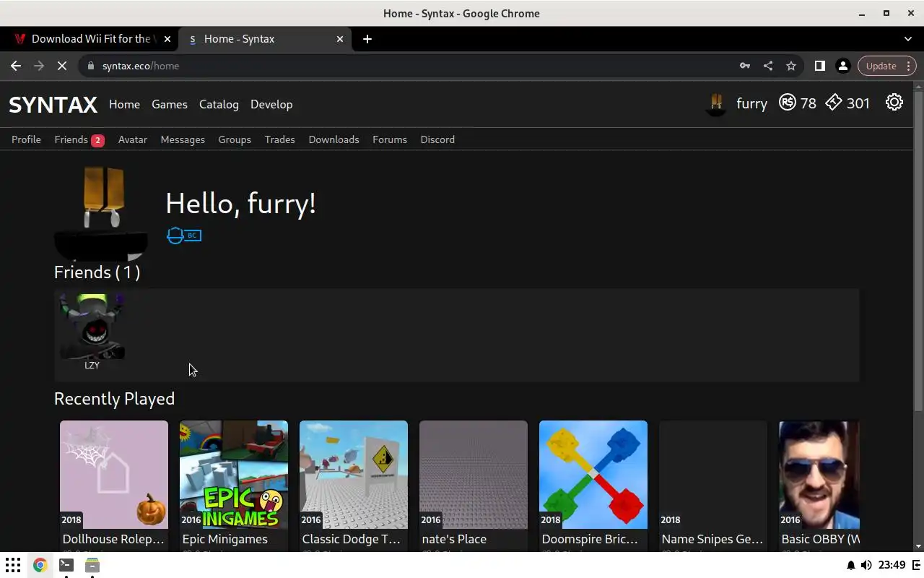This screenshot has height=578, width=924.
Task: Go to the Profile link
Action: 26,139
